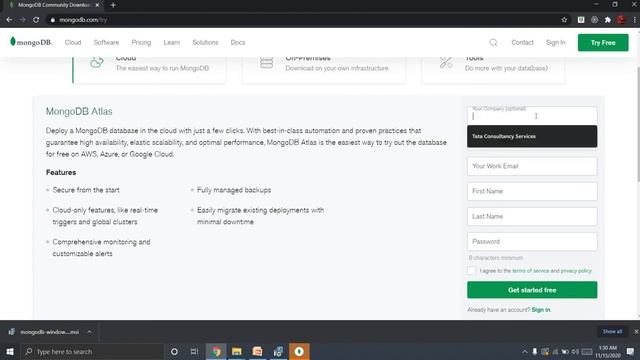640x360 pixels.
Task: Open notifications action center icon
Action: (630, 351)
